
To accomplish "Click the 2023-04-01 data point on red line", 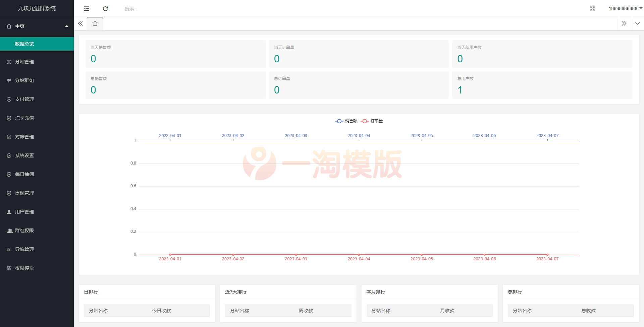I will click(x=170, y=255).
